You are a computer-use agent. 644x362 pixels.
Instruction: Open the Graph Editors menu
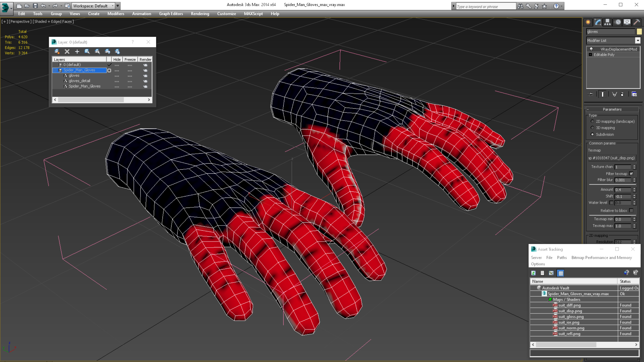[x=171, y=14]
